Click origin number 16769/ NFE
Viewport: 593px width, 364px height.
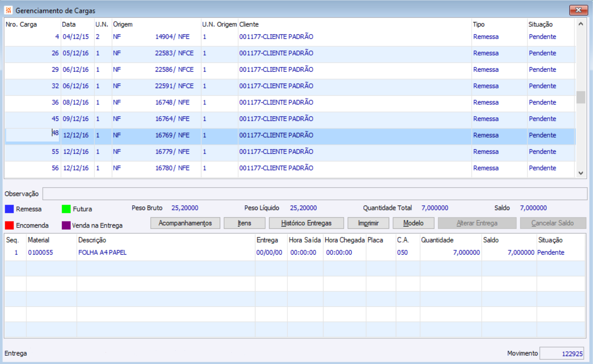[x=172, y=135]
